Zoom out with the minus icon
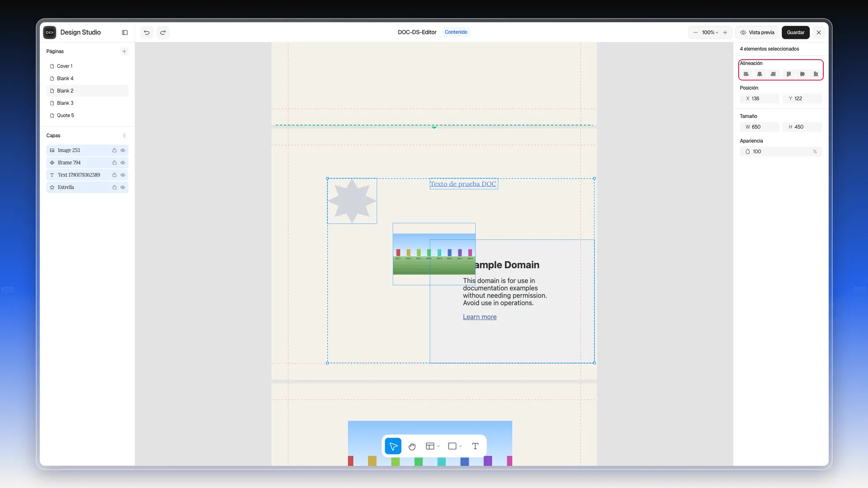 point(695,33)
